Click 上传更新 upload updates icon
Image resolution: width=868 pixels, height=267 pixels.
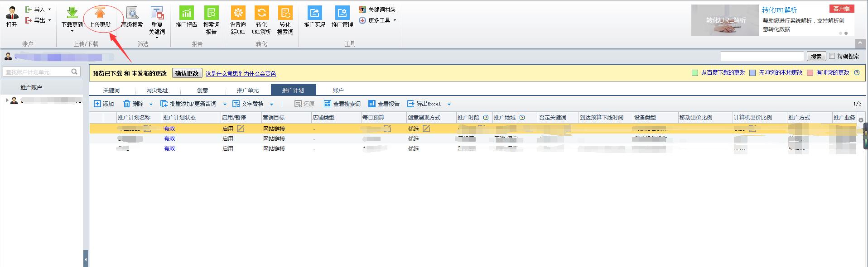[x=100, y=13]
